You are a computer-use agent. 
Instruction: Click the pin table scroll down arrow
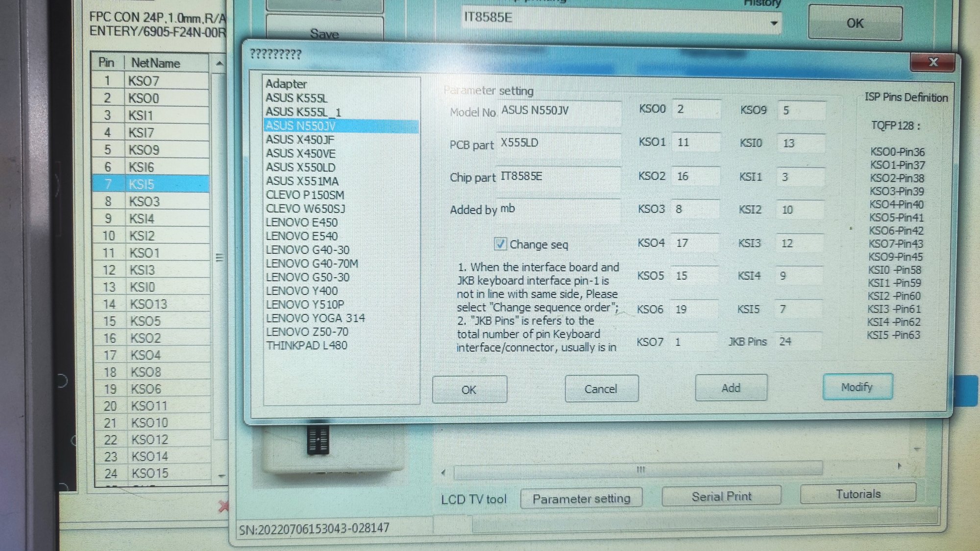coord(221,475)
